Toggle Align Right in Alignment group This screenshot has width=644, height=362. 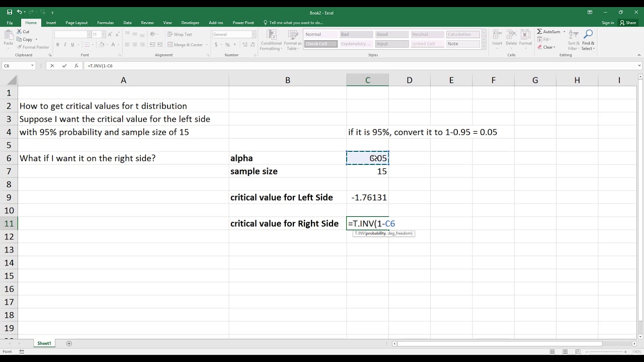tap(142, 45)
